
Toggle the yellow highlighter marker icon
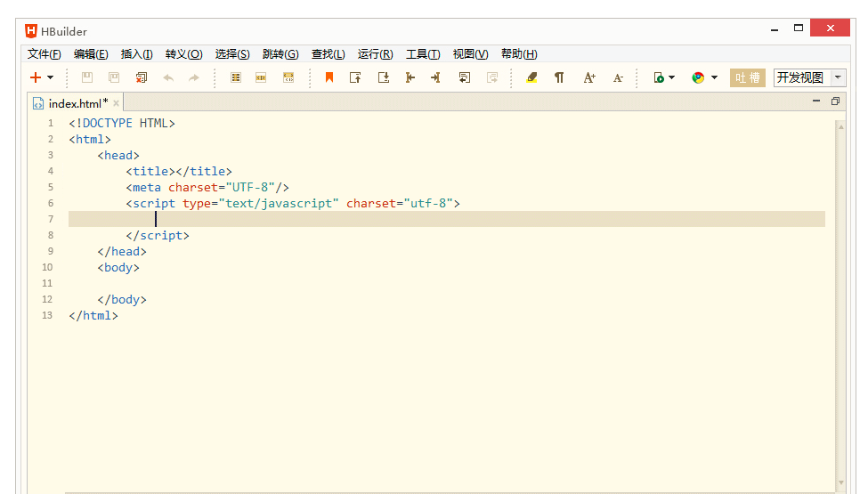(532, 77)
